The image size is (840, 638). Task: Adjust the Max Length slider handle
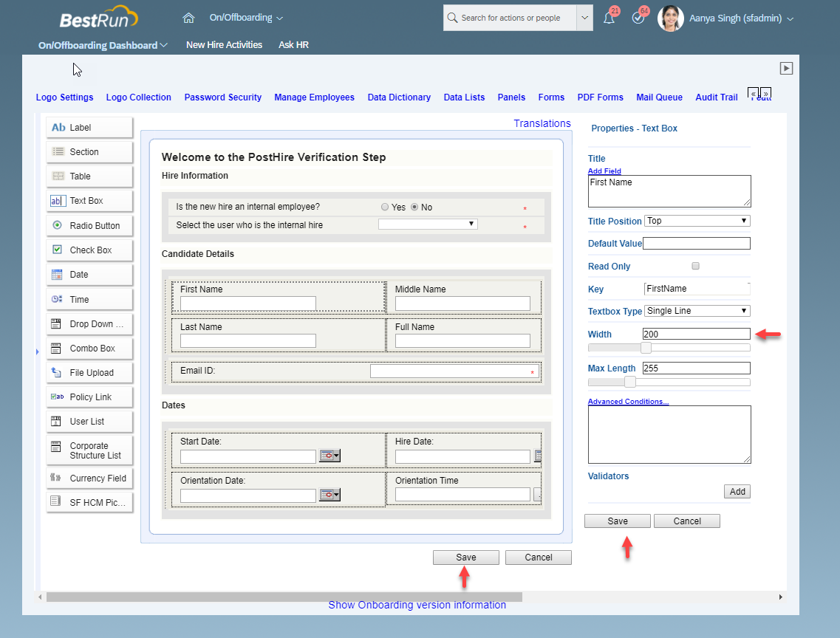coord(630,382)
